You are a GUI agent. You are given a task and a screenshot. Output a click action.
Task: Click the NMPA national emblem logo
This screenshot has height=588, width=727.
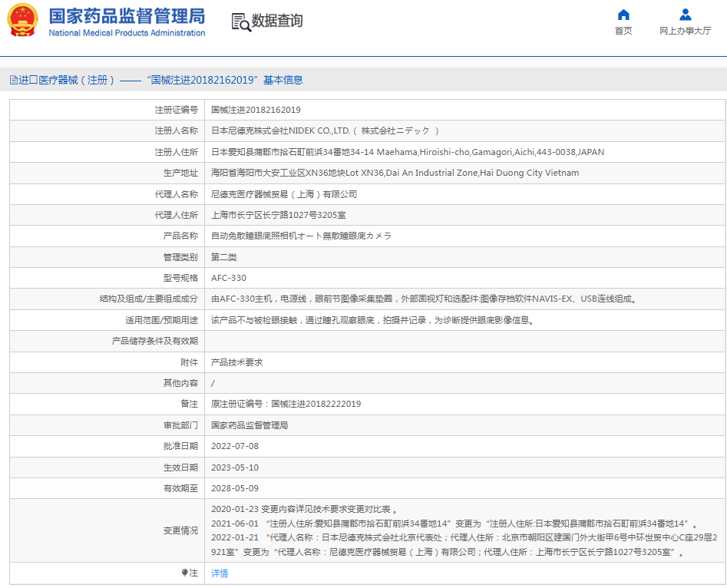(22, 20)
